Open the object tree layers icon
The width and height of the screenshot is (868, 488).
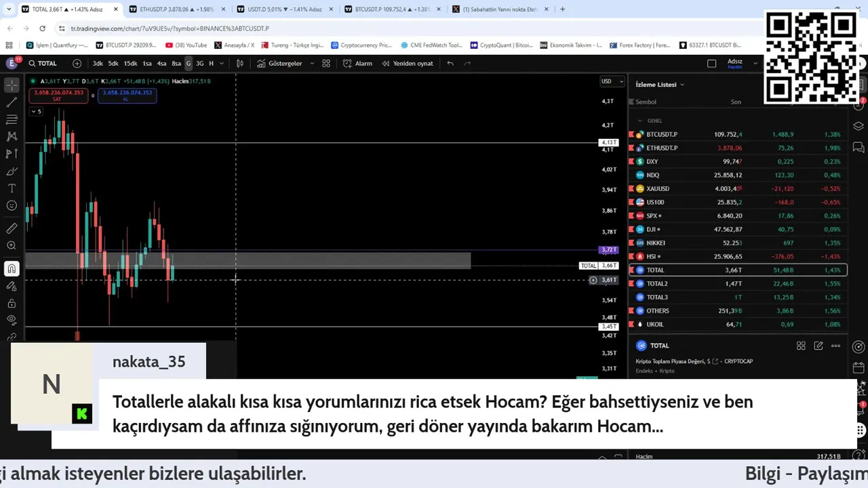859,126
